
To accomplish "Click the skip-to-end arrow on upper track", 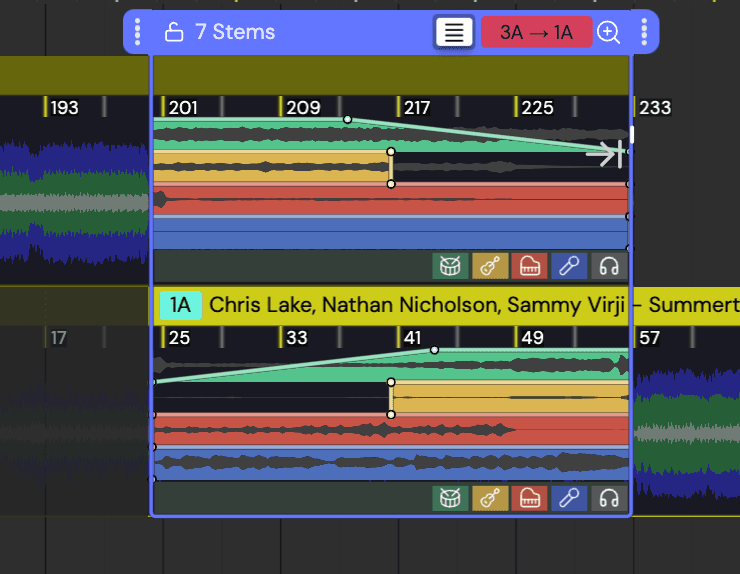I will [606, 153].
